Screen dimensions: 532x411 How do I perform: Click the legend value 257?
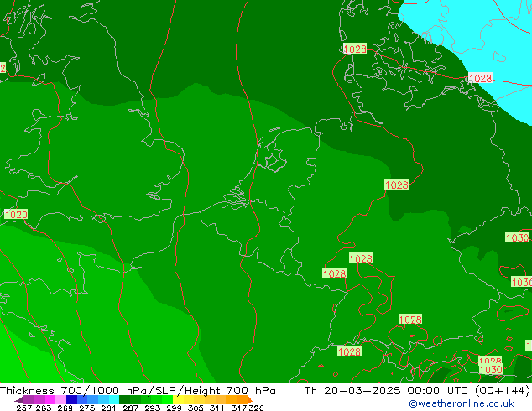[x=24, y=408]
